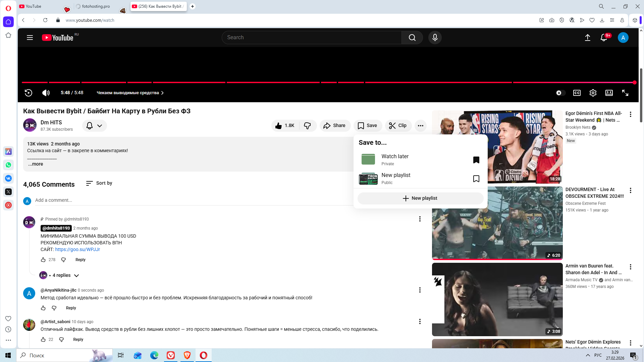Screen dimensions: 644x362
Task: Open video settings gear
Action: (593, 93)
